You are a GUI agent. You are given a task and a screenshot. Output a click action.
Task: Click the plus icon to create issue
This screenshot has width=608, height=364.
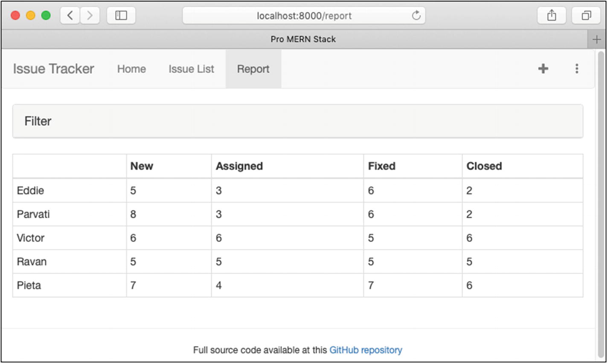tap(543, 69)
